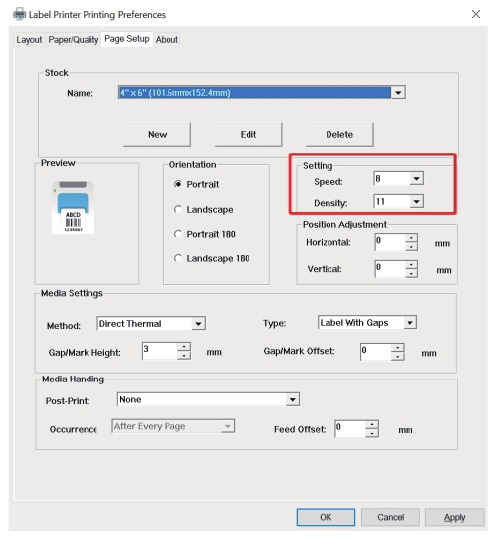Open the Layout tab
The image size is (502, 544).
[29, 40]
